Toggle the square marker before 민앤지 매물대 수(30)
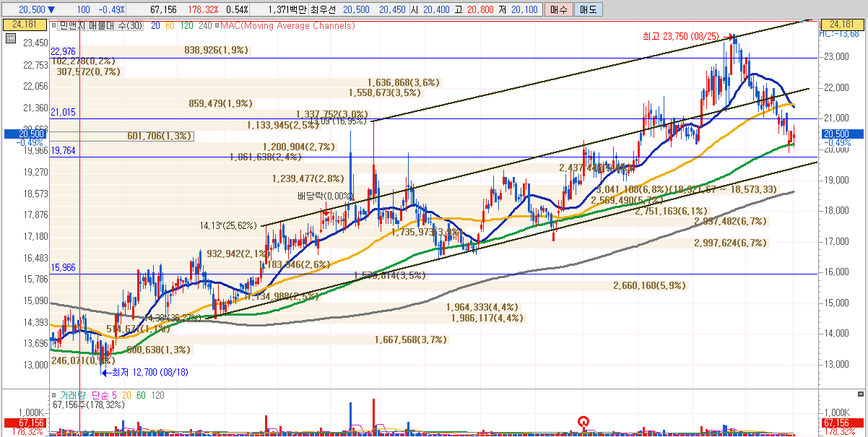The width and height of the screenshot is (868, 437). 54,25
